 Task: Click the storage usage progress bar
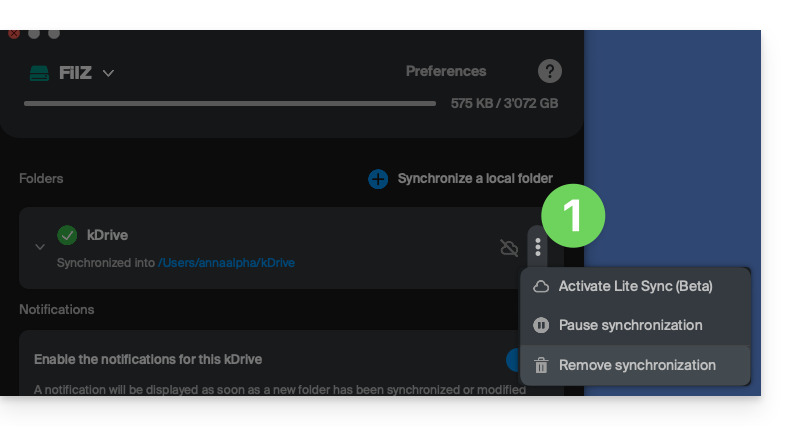coord(230,103)
